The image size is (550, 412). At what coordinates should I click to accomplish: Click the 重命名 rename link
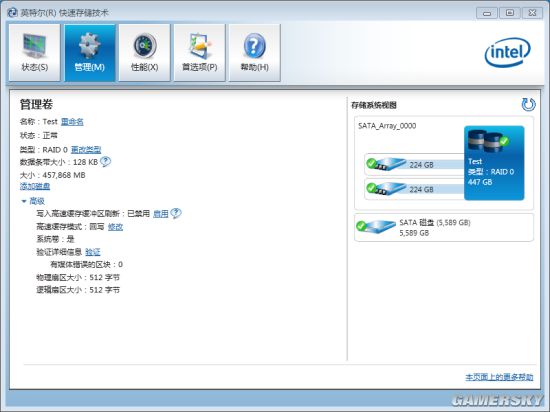[x=72, y=122]
